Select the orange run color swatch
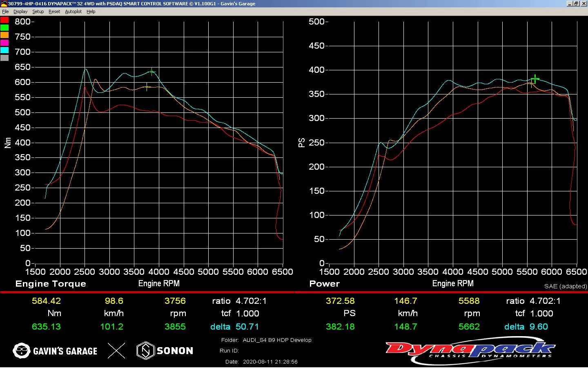Screen dimensions: 588x368 [x=4, y=35]
